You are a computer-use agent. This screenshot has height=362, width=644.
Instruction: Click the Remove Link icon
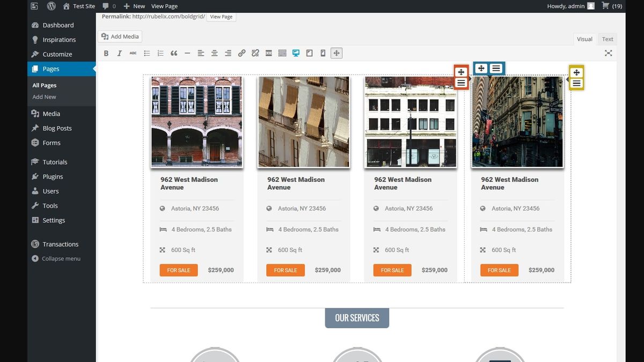coord(254,53)
